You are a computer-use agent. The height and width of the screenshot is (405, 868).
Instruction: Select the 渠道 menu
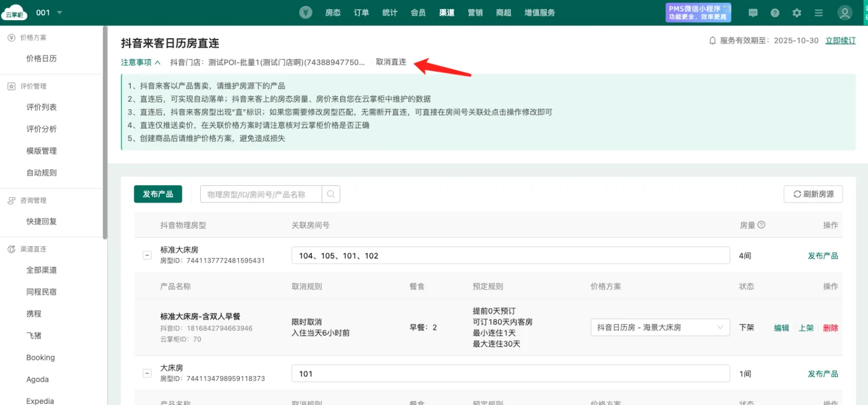point(447,13)
